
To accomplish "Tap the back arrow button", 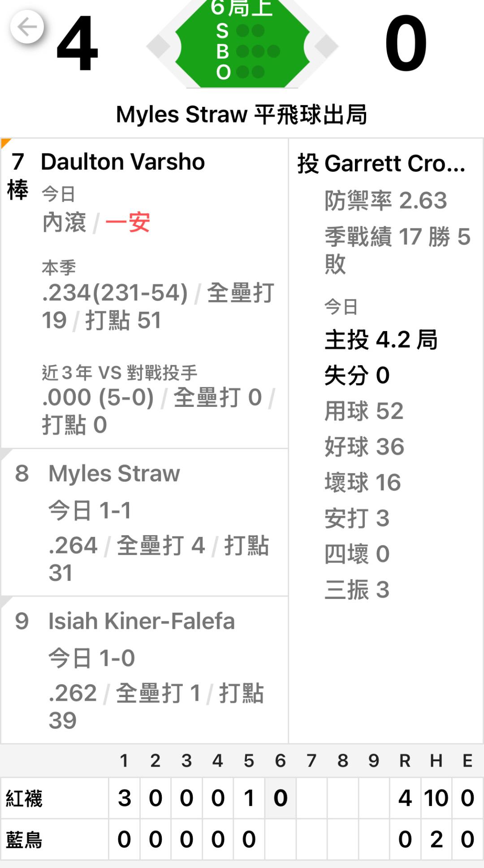I will 27,27.
